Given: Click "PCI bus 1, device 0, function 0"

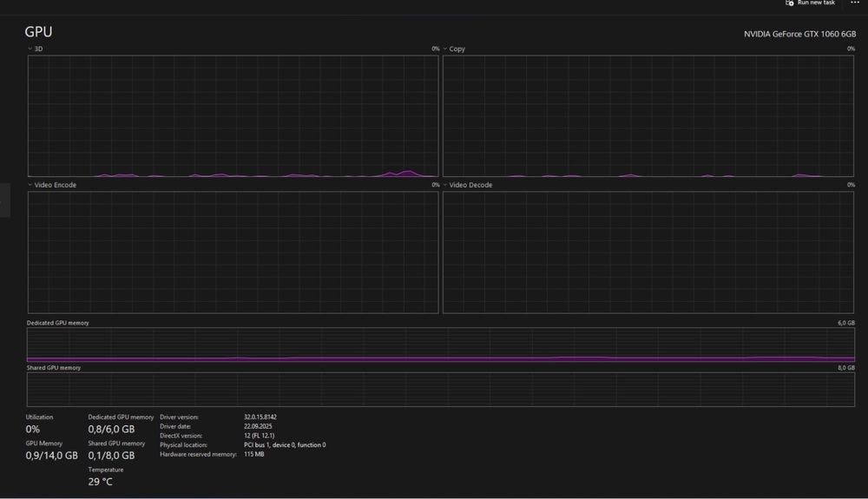Looking at the screenshot, I should 285,445.
